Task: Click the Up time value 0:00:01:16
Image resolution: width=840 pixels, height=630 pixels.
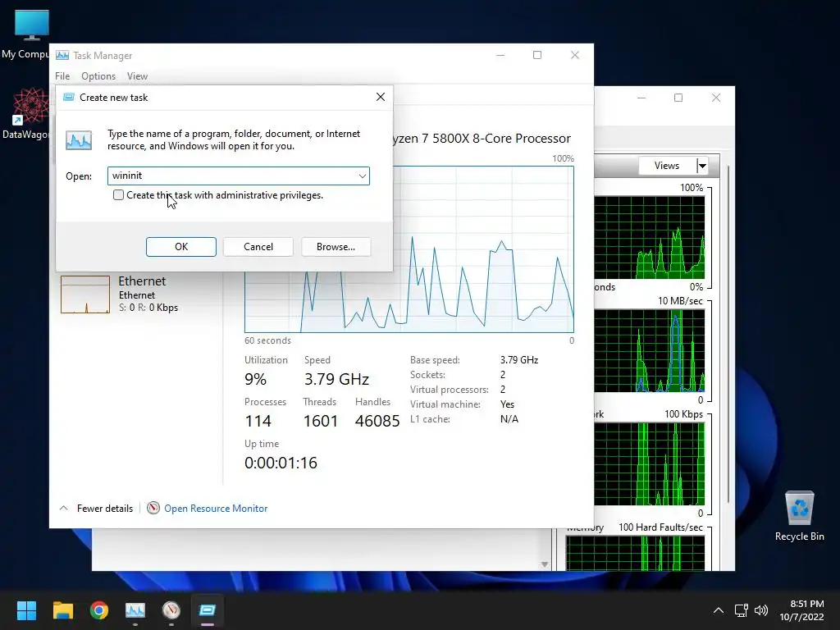Action: 281,463
